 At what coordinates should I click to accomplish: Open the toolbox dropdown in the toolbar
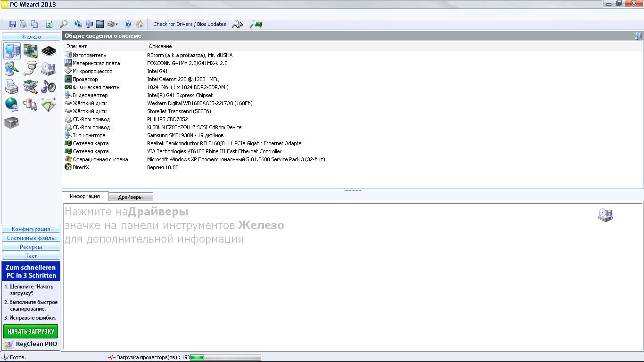coord(113,24)
